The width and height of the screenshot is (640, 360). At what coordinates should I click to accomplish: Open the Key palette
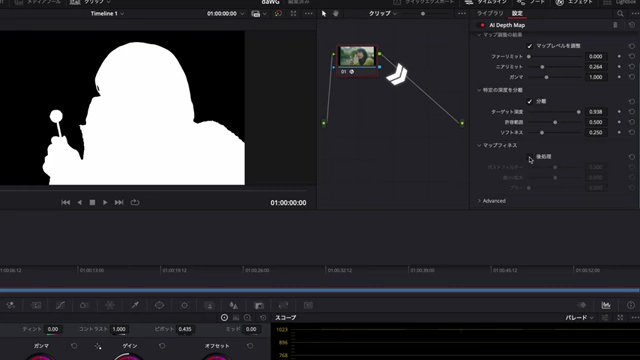click(259, 305)
